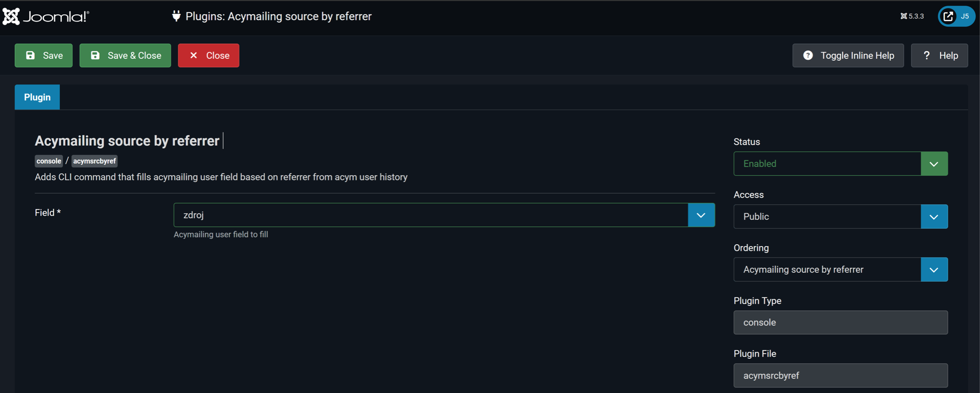Viewport: 980px width, 393px height.
Task: Switch to the Plugin tab
Action: [x=37, y=97]
